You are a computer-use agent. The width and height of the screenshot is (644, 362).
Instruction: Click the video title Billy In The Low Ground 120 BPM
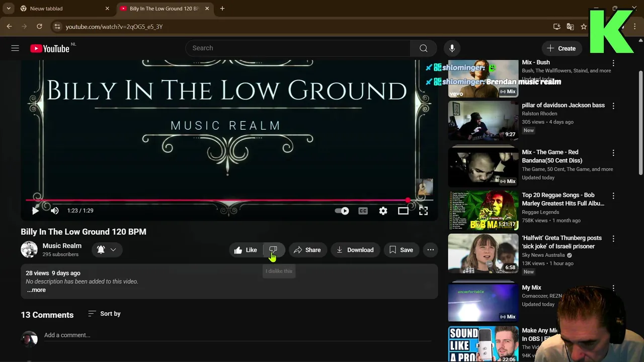(84, 232)
